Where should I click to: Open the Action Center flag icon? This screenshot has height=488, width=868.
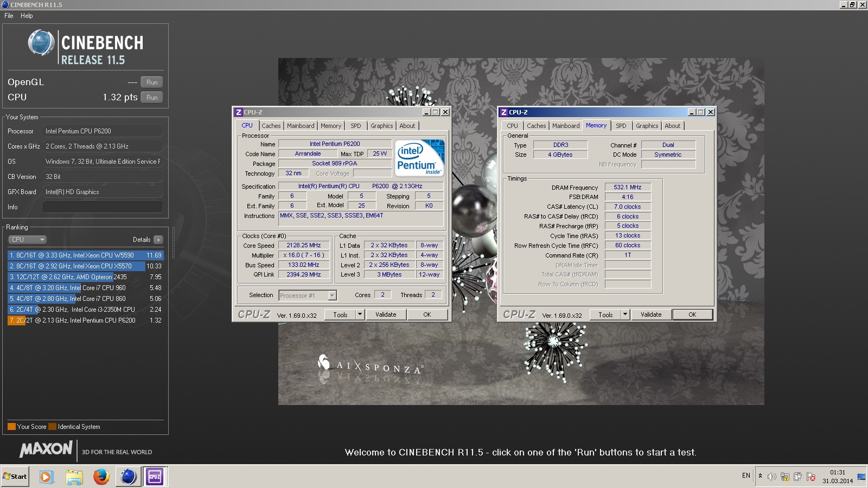tap(811, 477)
